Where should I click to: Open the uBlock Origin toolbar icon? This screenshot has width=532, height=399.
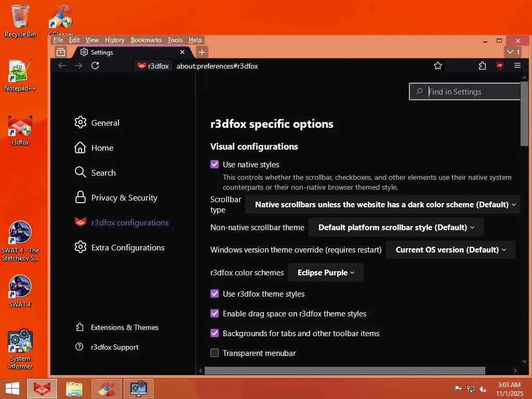coord(499,66)
